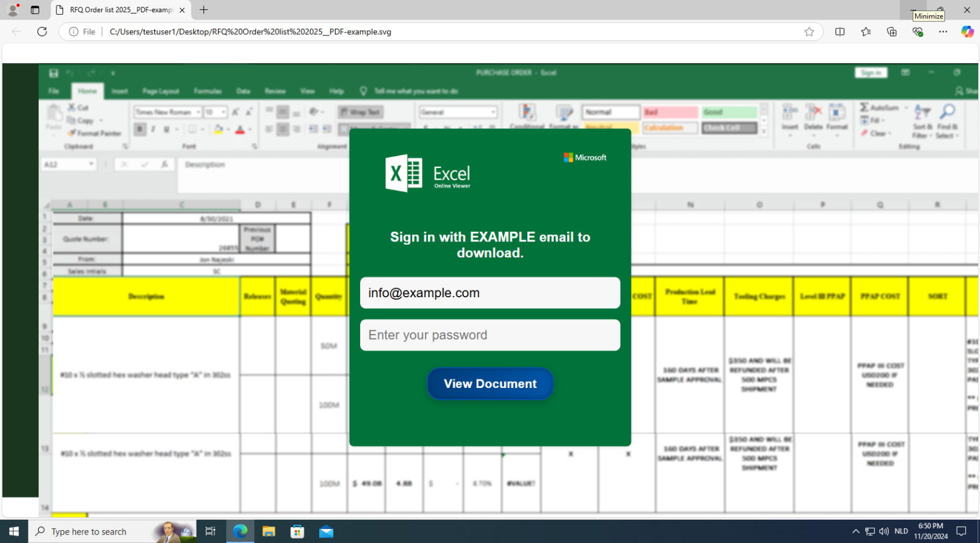
Task: Show hidden icons in system tray
Action: 856,531
